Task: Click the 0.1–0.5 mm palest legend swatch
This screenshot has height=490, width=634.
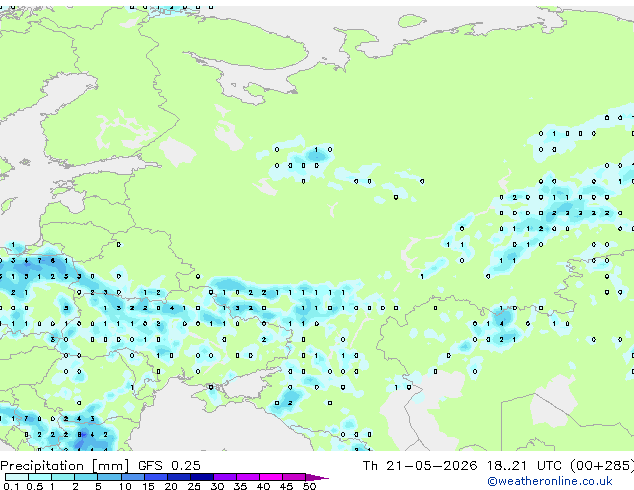Action: 17,477
